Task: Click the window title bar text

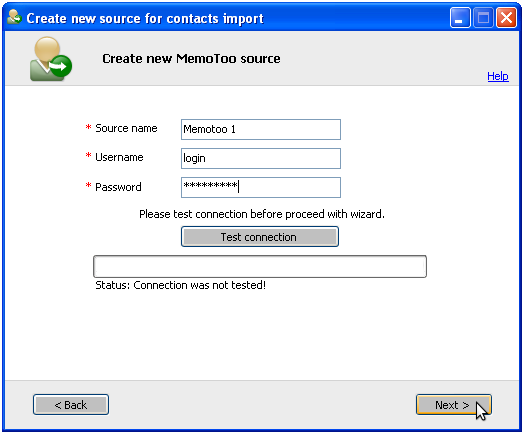Action: click(145, 18)
